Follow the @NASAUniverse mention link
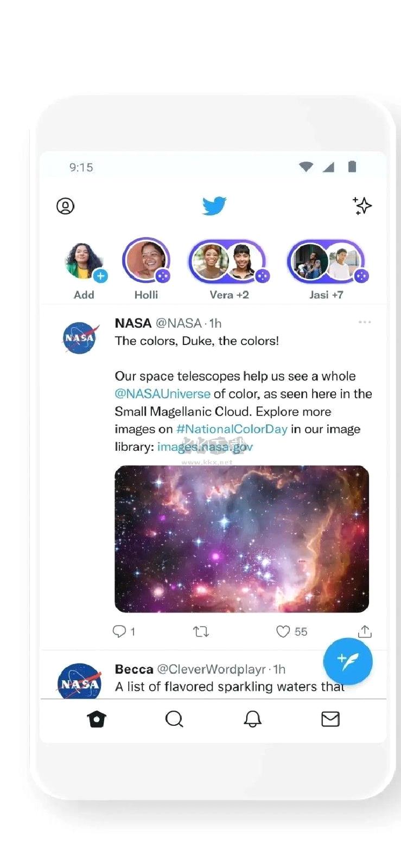 coord(162,394)
